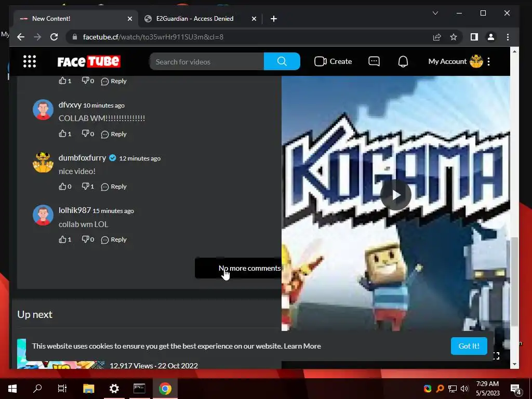This screenshot has width=532, height=399.
Task: Like the dfvxvy comment
Action: point(65,134)
